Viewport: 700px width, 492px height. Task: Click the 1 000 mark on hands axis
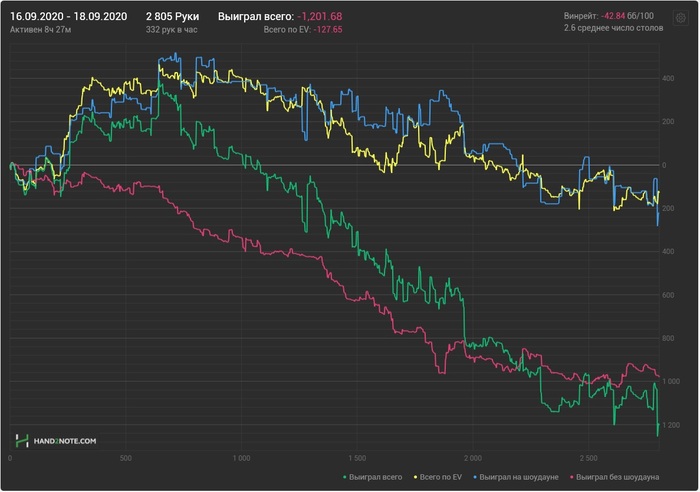(240, 459)
